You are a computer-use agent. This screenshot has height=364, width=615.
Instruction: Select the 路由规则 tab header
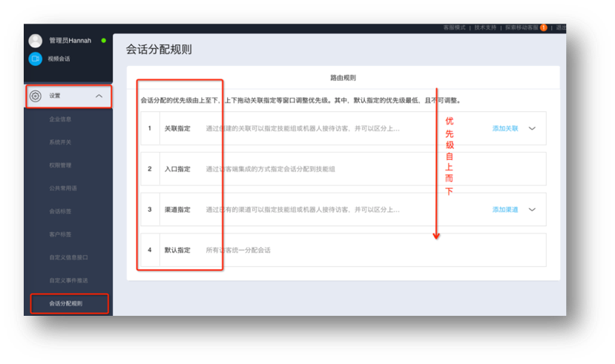coord(343,77)
